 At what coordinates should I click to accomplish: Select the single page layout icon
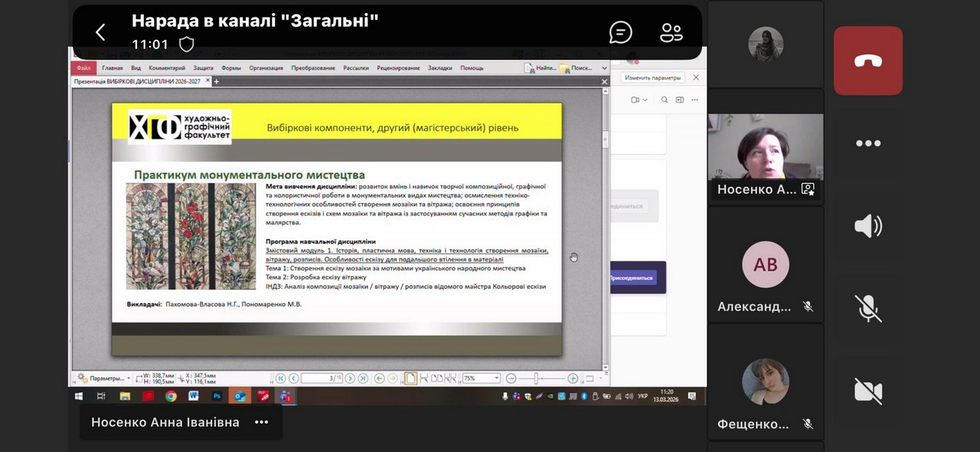(411, 378)
